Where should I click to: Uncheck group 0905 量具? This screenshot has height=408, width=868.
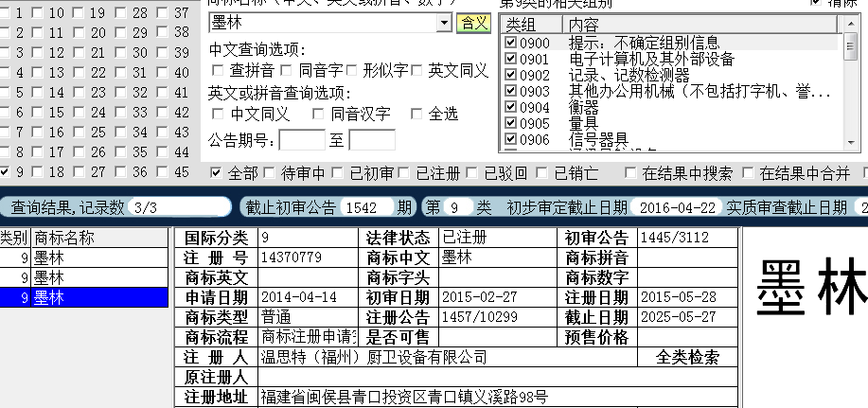pyautogui.click(x=511, y=123)
